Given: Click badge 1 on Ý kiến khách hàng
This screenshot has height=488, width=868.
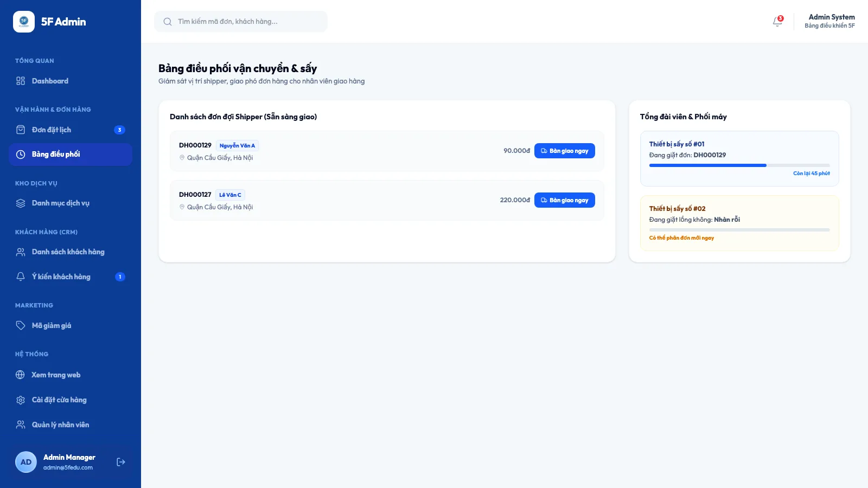Looking at the screenshot, I should click(x=120, y=277).
